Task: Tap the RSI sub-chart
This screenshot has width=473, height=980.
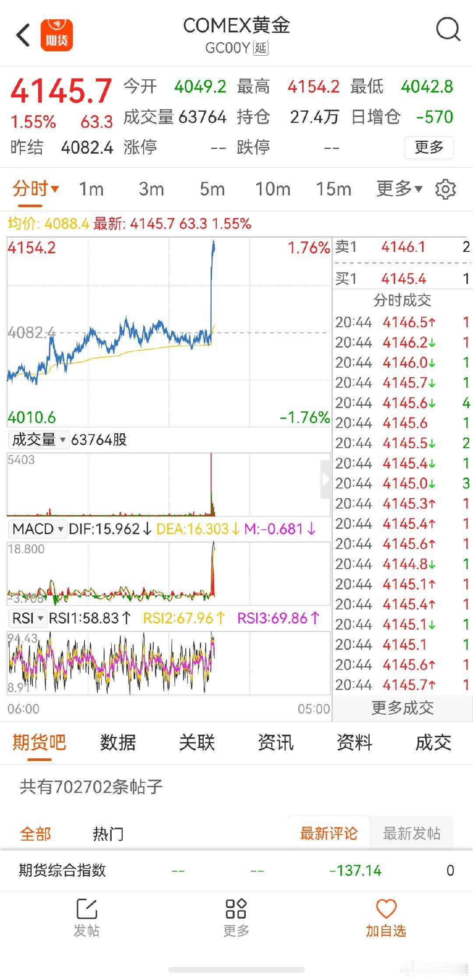Action: pos(169,663)
